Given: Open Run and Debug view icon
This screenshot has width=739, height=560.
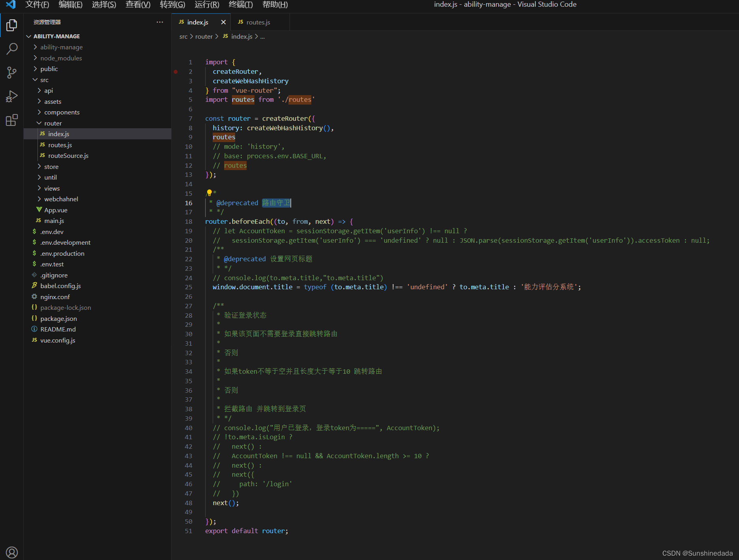Looking at the screenshot, I should pos(12,96).
